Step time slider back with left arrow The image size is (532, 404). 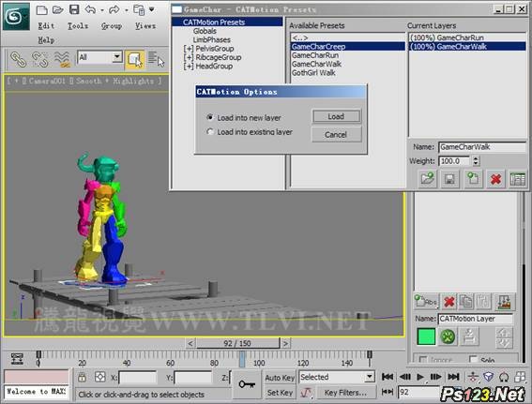(190, 343)
